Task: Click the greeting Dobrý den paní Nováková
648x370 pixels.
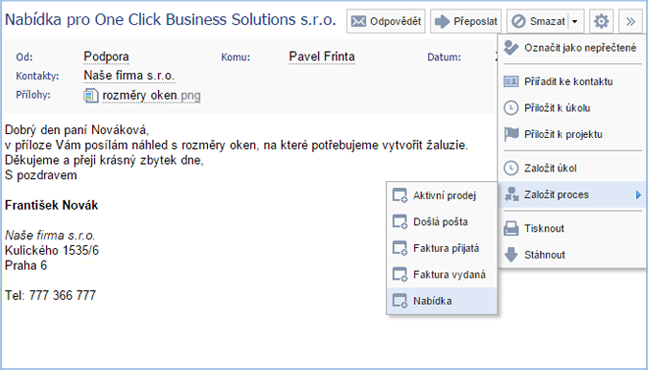Action: click(76, 130)
